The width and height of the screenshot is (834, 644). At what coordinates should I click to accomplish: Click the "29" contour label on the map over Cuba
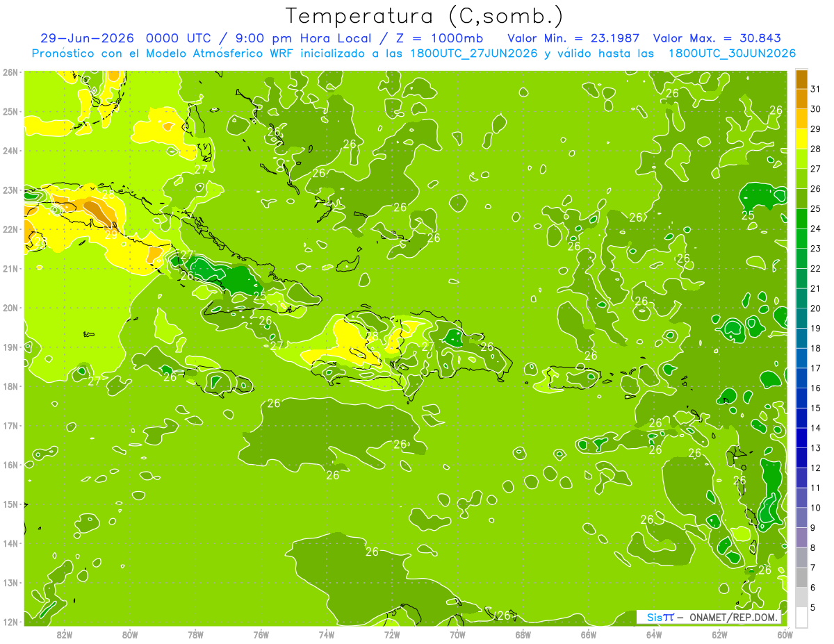111,235
